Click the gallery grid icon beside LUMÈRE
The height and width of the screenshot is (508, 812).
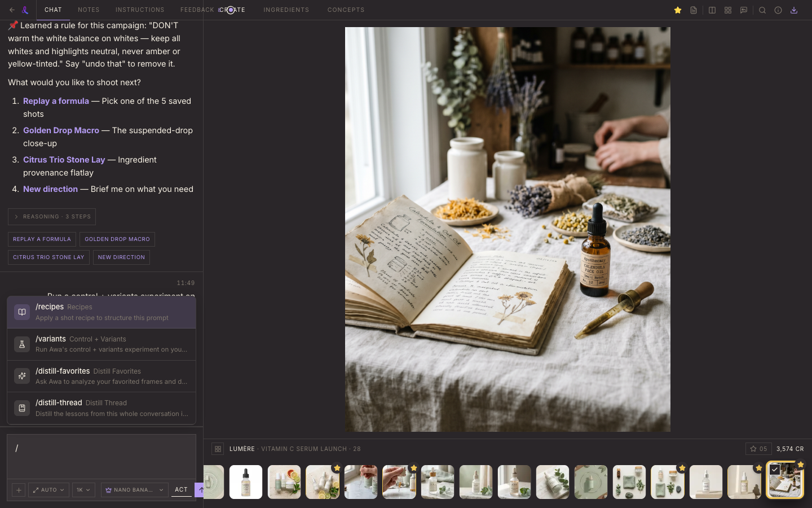(x=218, y=449)
